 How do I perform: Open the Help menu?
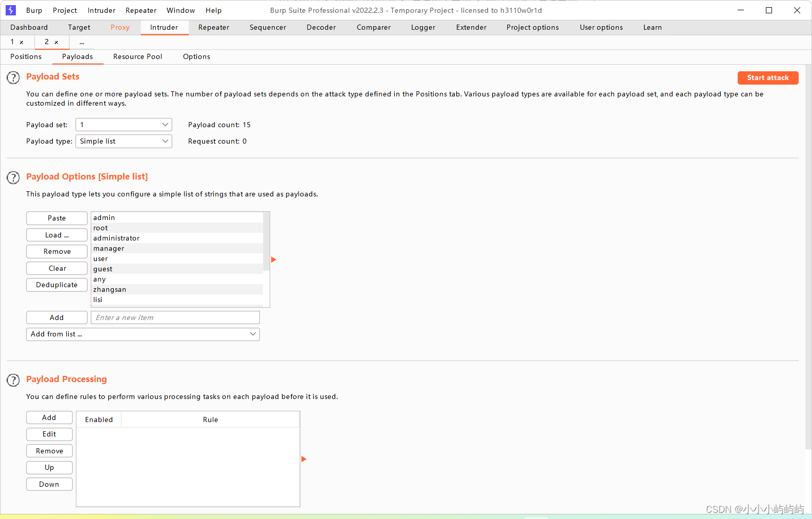pyautogui.click(x=213, y=10)
